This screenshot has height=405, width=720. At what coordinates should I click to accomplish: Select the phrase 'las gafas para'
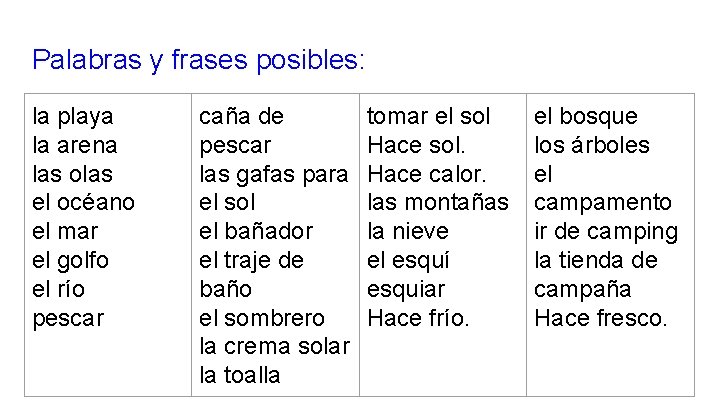274,175
